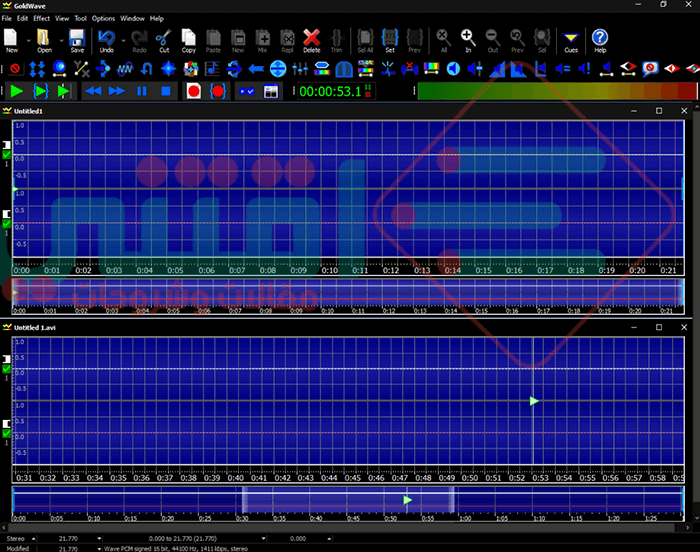Open the dropdown arrow beside Modified 21.770
Image resolution: width=700 pixels, height=552 pixels.
tap(99, 548)
